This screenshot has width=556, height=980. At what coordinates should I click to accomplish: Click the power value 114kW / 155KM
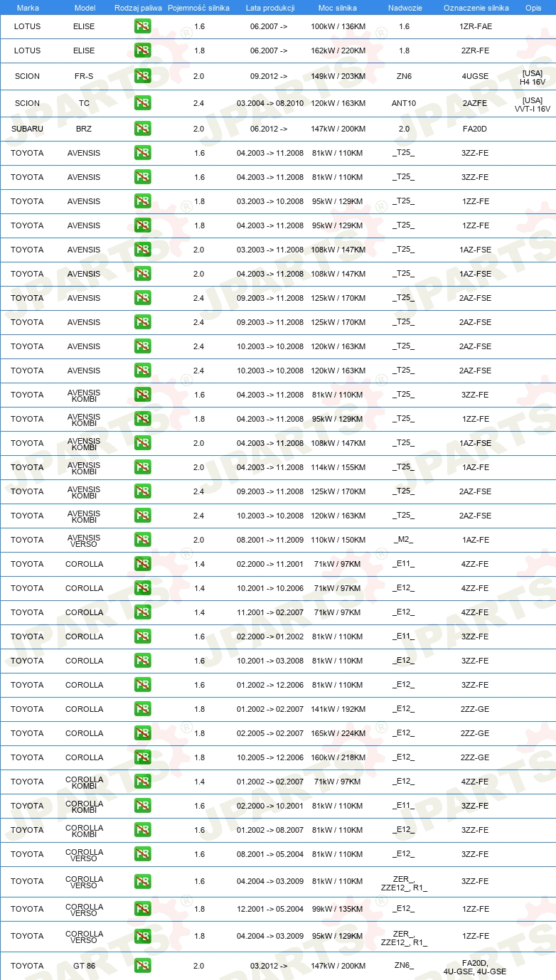(x=338, y=467)
